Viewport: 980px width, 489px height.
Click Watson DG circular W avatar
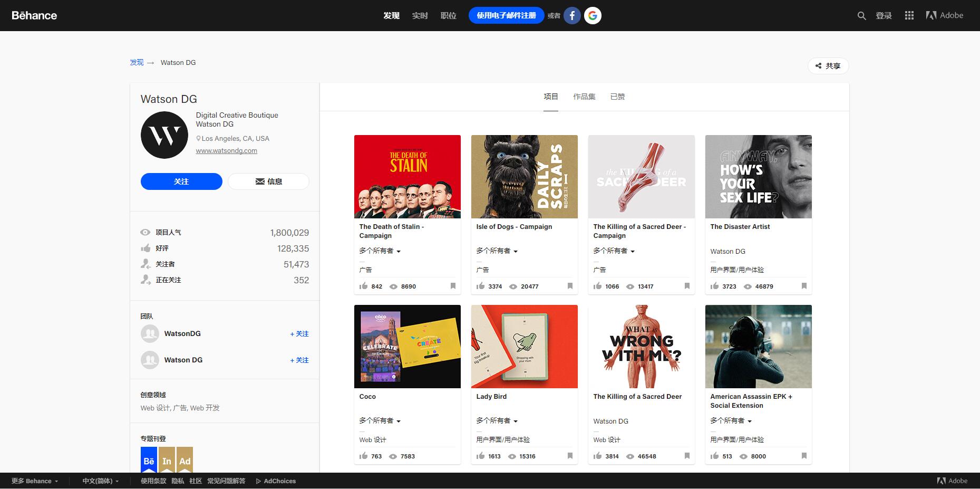(164, 135)
